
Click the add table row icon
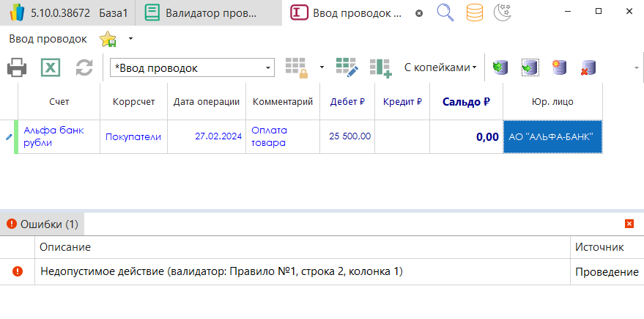381,68
